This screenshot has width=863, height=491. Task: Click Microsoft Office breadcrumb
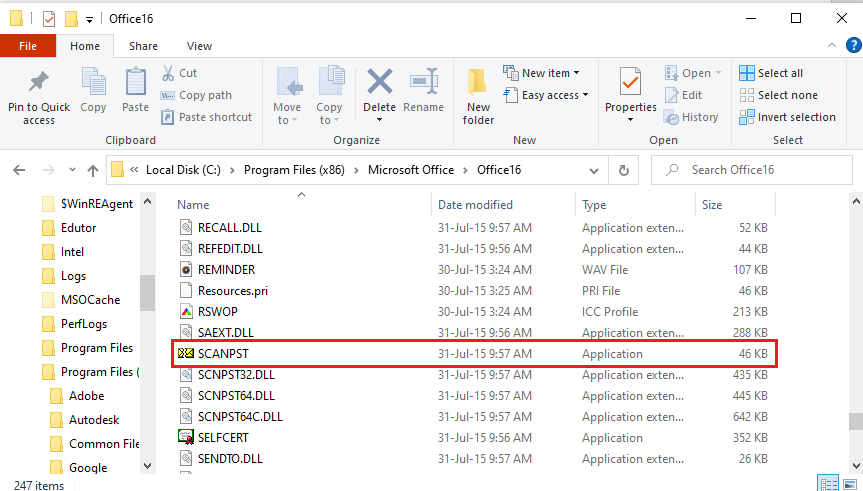411,170
